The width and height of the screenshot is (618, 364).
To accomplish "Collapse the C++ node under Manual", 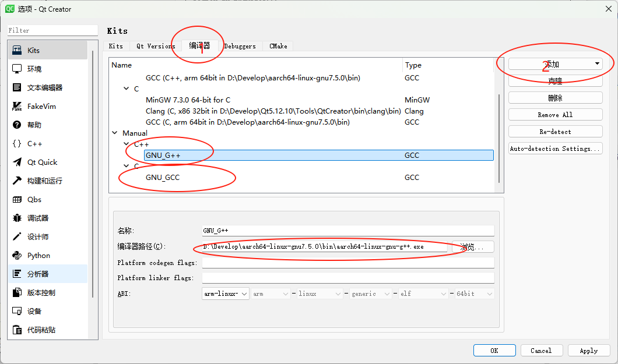I will point(126,144).
